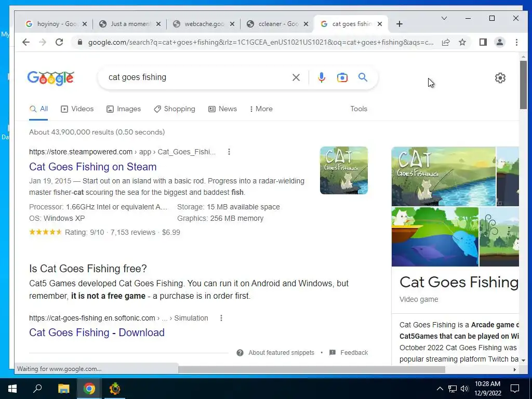Open Chrome's three-dot menu

pyautogui.click(x=516, y=42)
